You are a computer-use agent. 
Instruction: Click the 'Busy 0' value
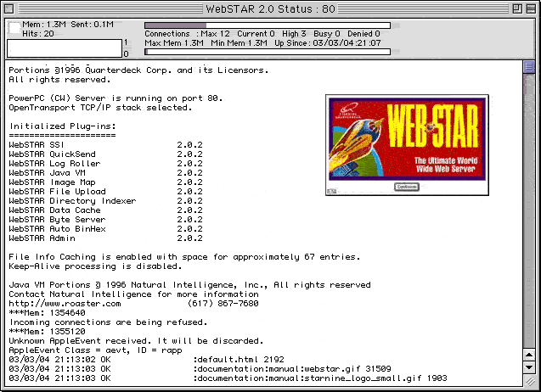[326, 34]
